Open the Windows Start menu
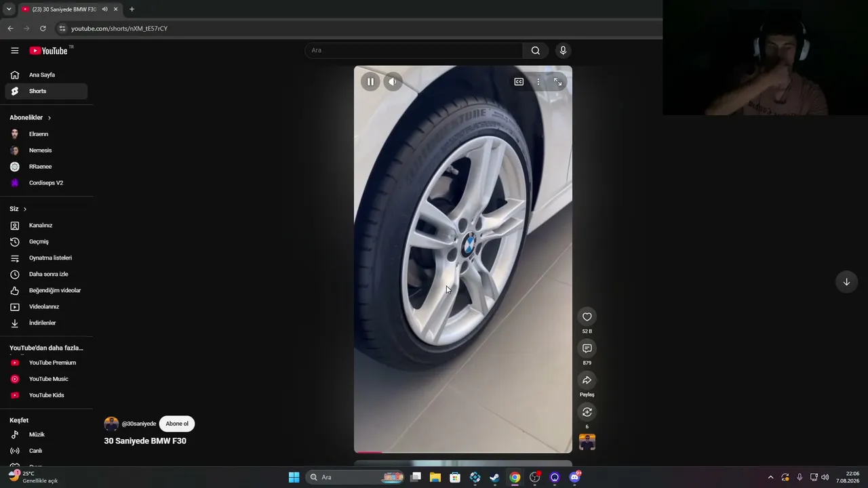 click(294, 477)
